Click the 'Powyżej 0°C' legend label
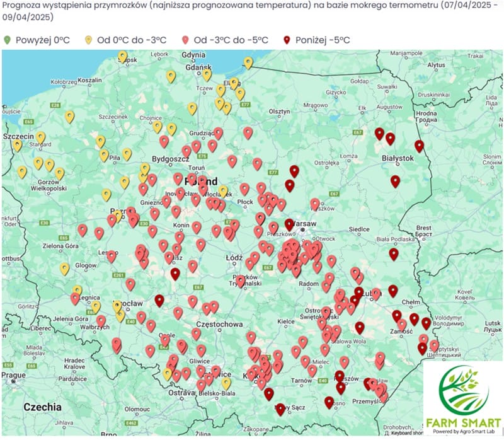This screenshot has height=440, width=504. pyautogui.click(x=42, y=40)
